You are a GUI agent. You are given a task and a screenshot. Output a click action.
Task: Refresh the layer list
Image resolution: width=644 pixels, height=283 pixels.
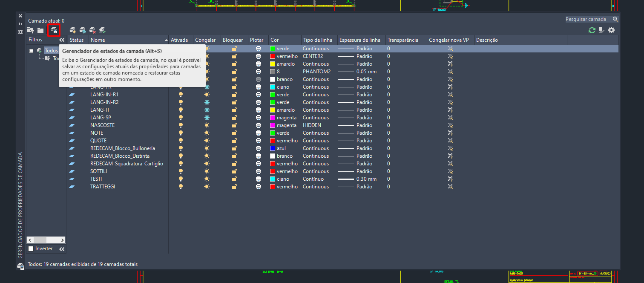pos(592,30)
